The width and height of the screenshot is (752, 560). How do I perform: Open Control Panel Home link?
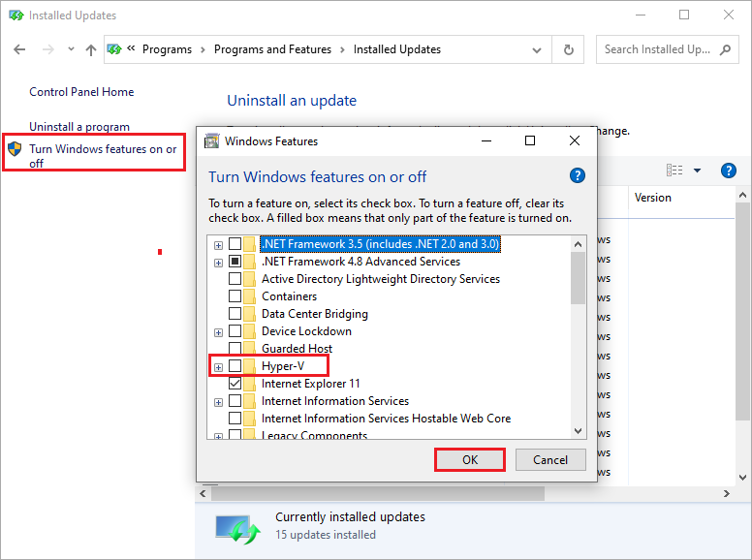[x=81, y=92]
